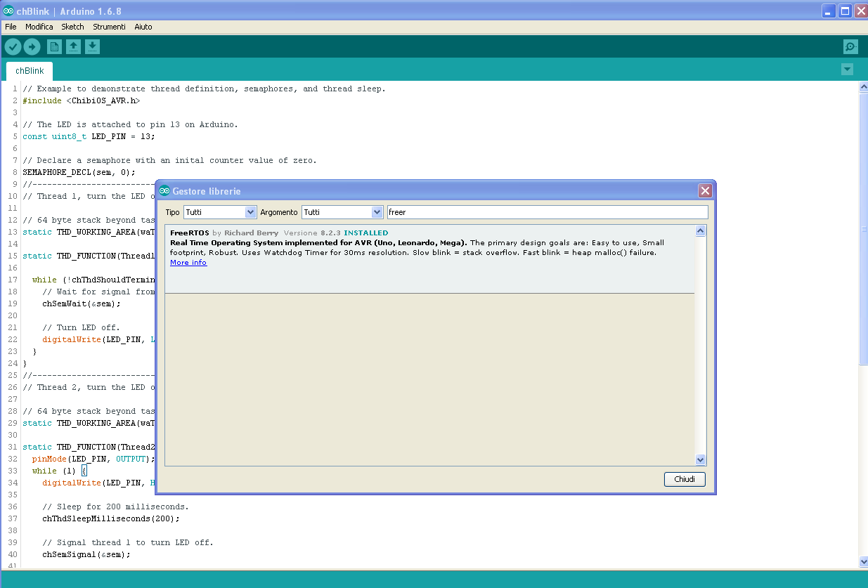This screenshot has width=868, height=588.
Task: Open the Strumenti menu
Action: point(109,27)
